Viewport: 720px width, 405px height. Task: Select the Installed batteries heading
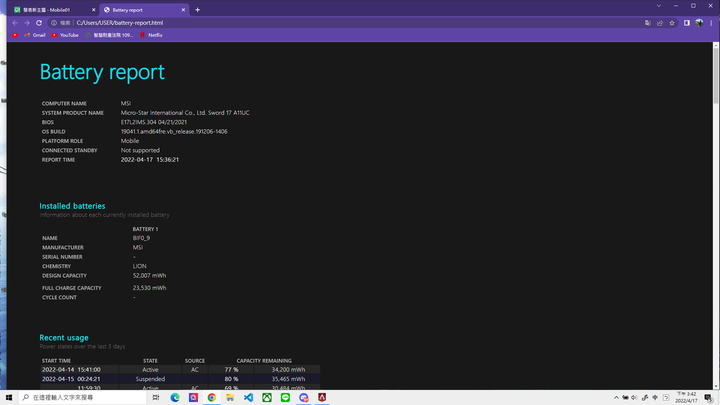pos(72,206)
